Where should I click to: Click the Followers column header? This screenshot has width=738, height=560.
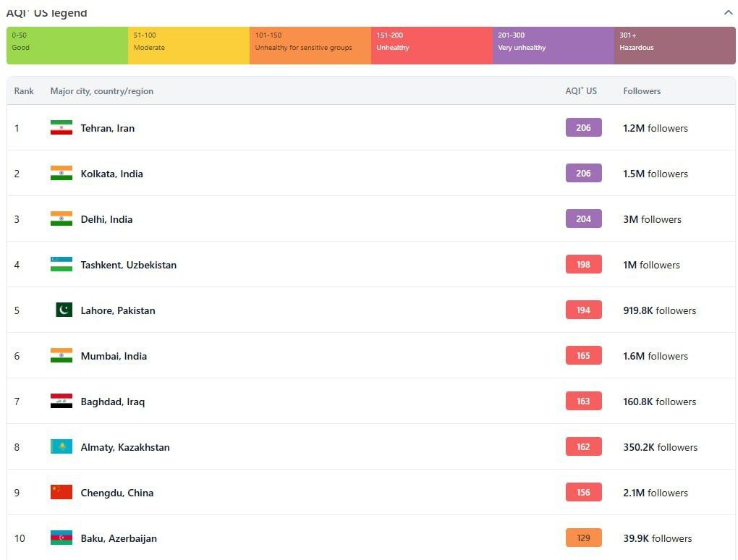coord(642,91)
